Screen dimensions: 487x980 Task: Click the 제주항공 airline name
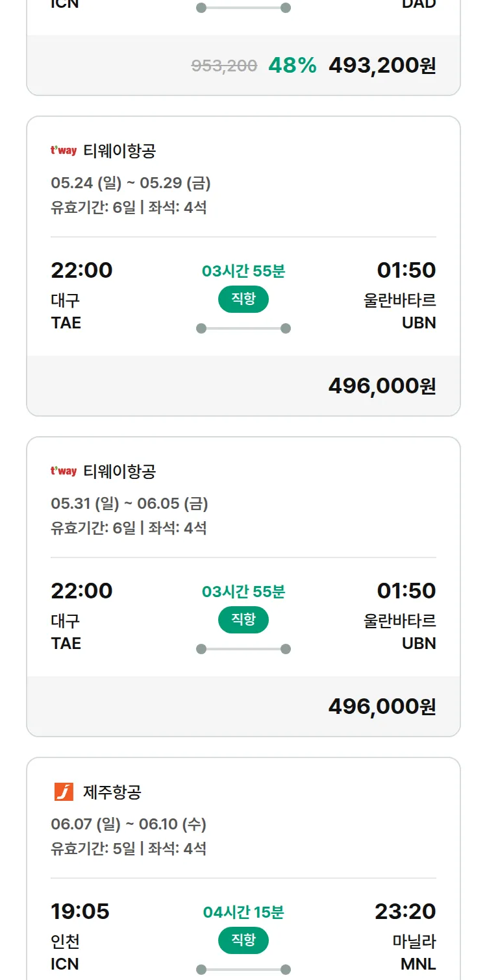click(112, 792)
